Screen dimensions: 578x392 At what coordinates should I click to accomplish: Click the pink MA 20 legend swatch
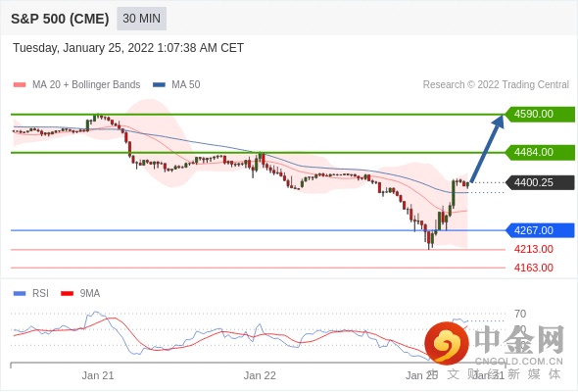[x=20, y=85]
